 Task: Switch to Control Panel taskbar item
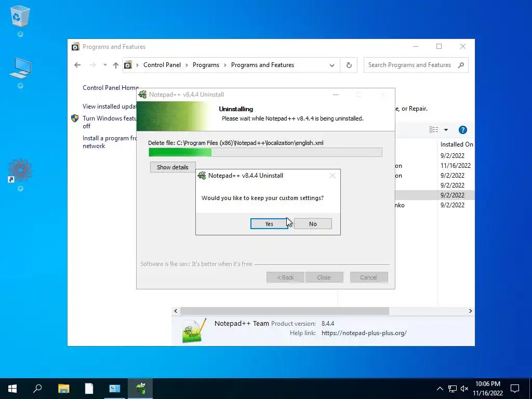(115, 389)
